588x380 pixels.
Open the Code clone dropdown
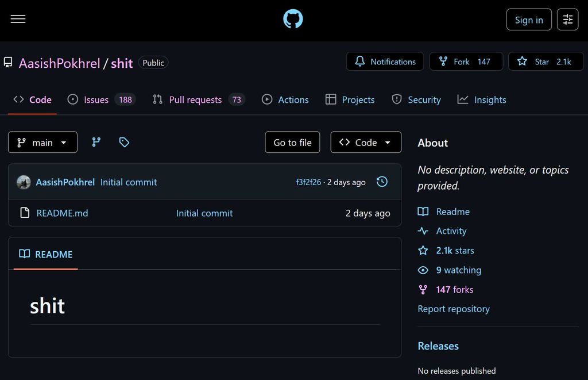point(366,142)
